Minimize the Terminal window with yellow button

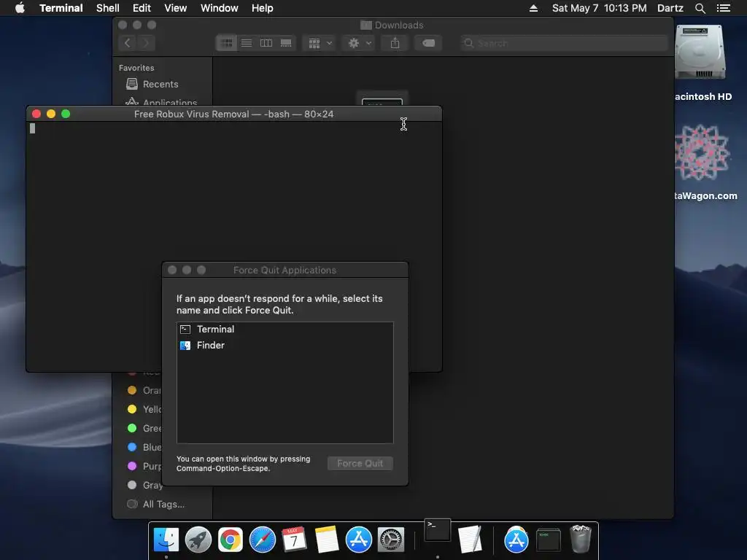tap(51, 114)
